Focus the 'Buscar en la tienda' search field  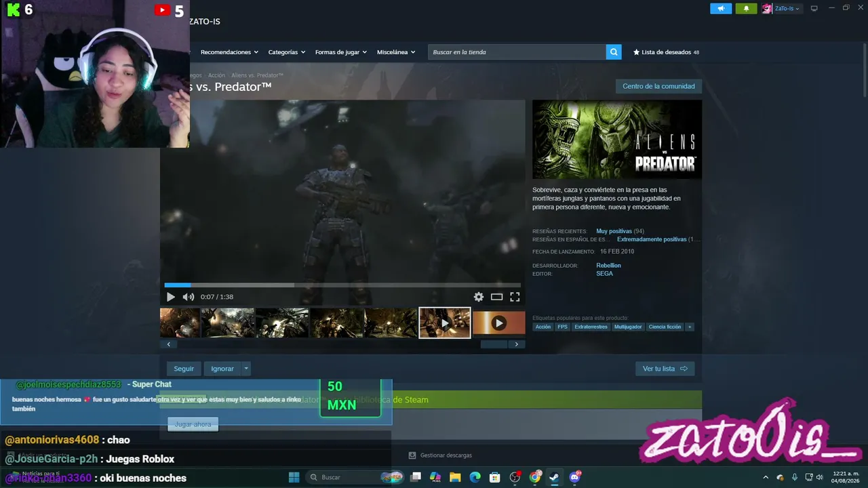(517, 52)
